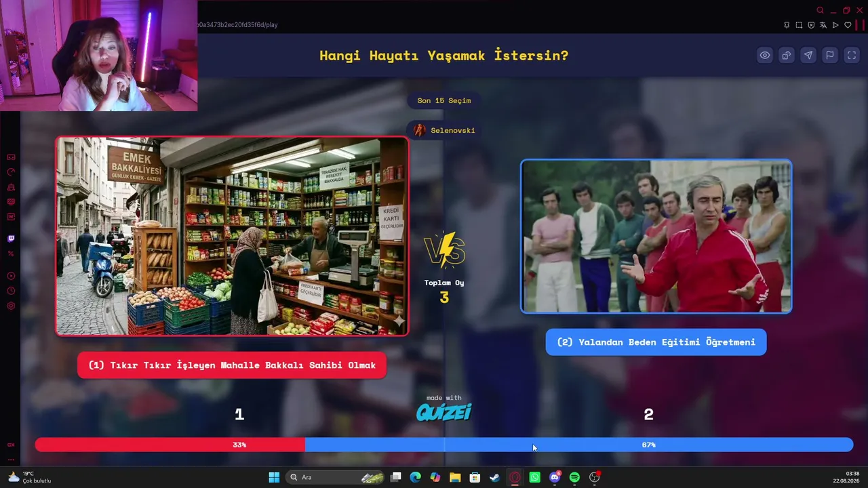Screen dimensions: 868x488
Task: Open the Selenovski user profile chip
Action: [444, 130]
